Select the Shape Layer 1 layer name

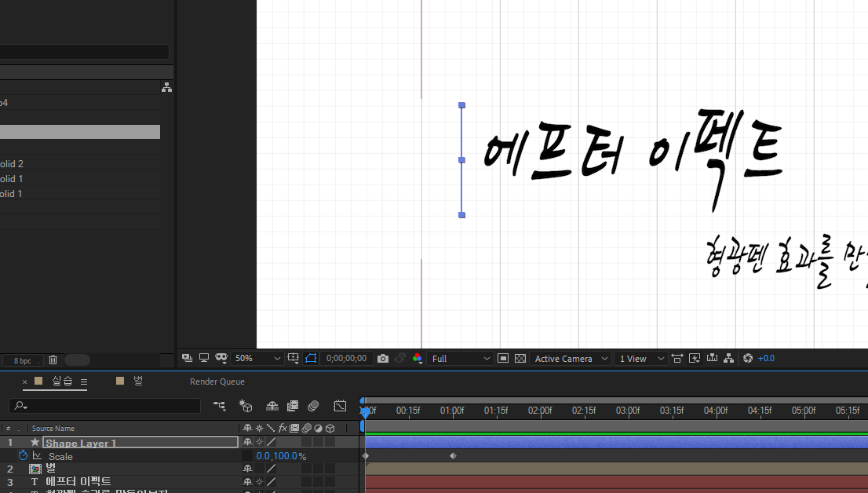[81, 443]
